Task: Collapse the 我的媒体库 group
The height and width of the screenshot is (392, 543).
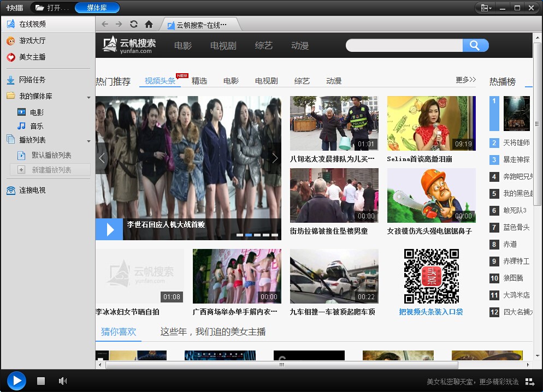Action: (x=88, y=98)
